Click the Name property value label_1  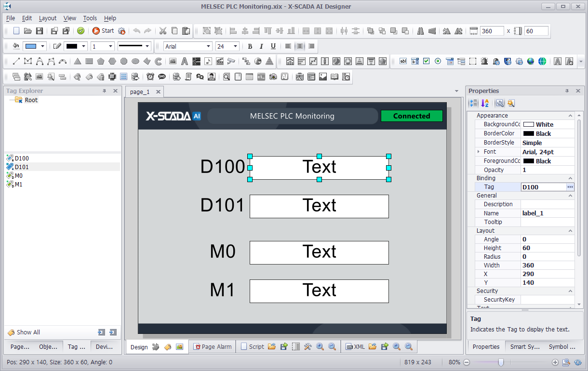(548, 213)
